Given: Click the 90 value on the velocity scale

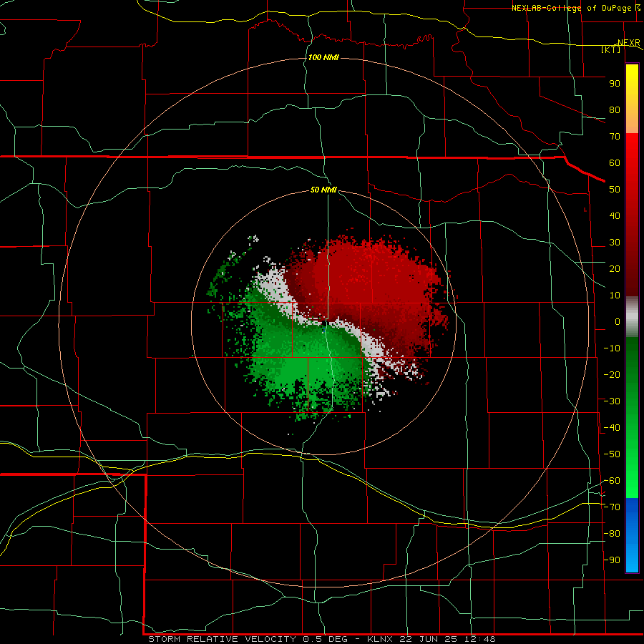Looking at the screenshot, I should point(615,84).
